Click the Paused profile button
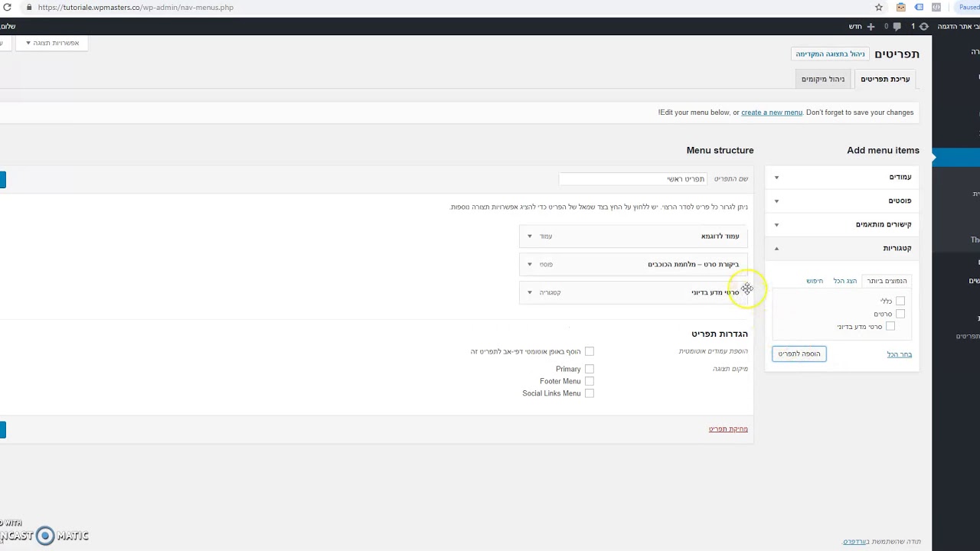Screen dimensions: 980x551 (x=968, y=7)
